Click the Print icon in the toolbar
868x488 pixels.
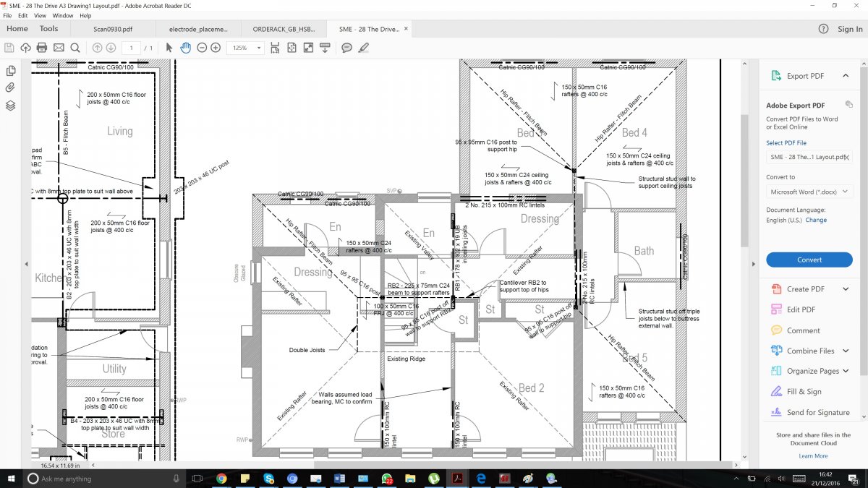point(42,48)
